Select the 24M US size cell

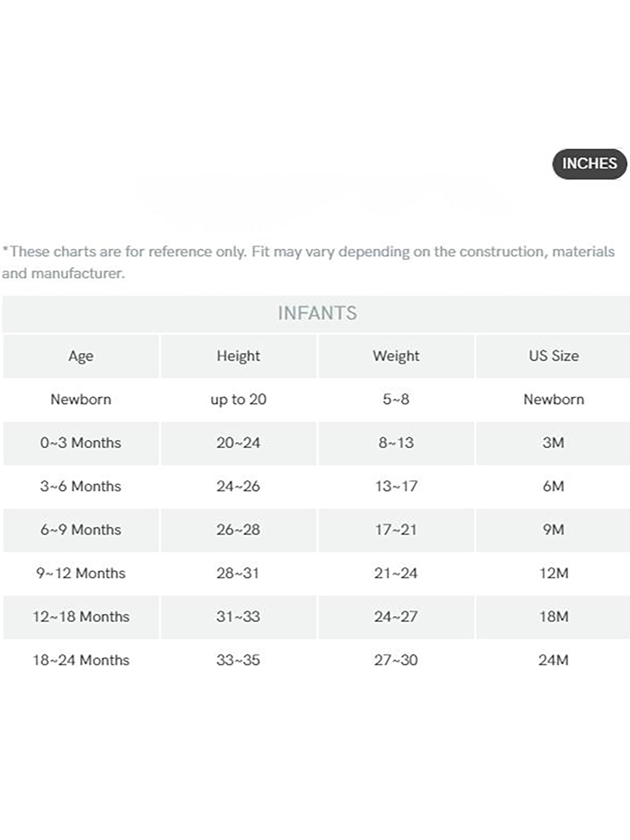tap(554, 660)
